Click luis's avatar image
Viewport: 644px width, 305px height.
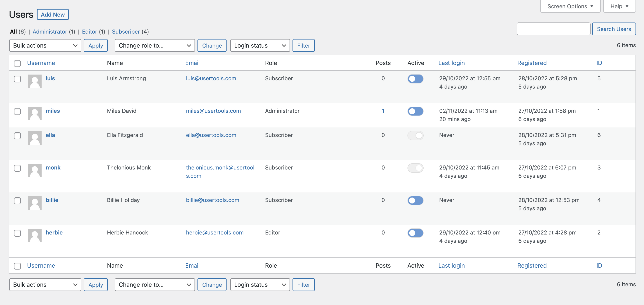point(35,81)
